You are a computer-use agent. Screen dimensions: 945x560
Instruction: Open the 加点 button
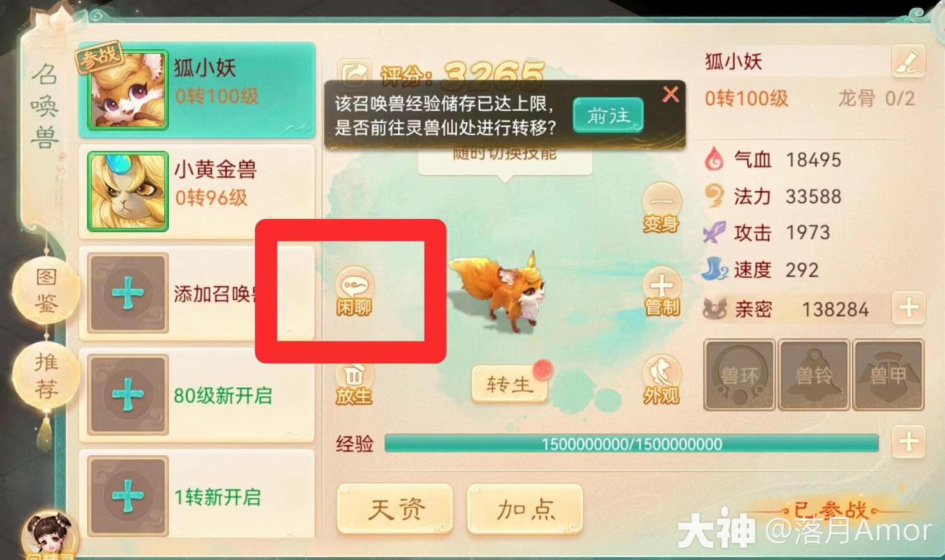525,509
